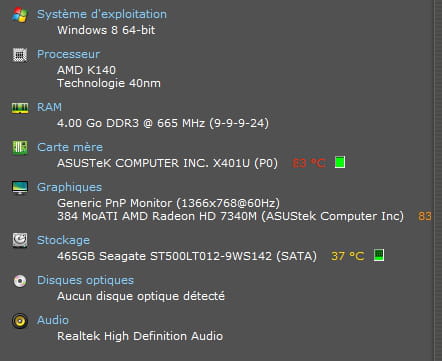Click the vertical scrollbar on the right edge

pos(438,180)
